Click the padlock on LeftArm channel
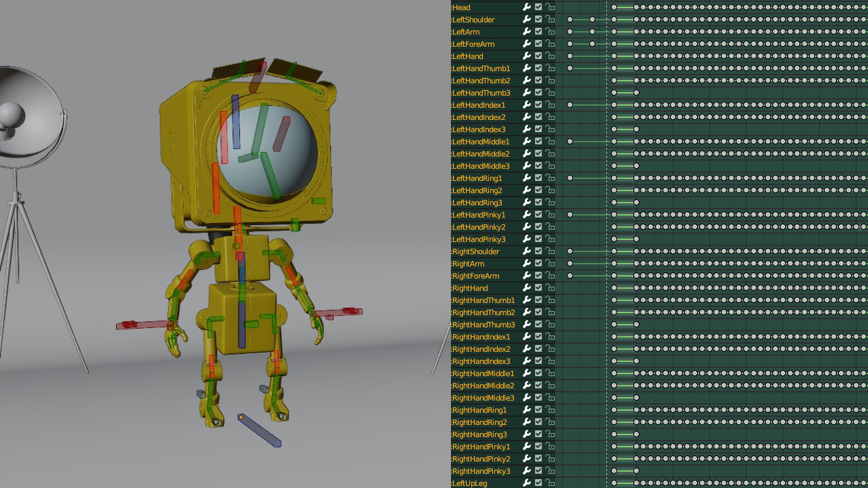 click(x=550, y=31)
